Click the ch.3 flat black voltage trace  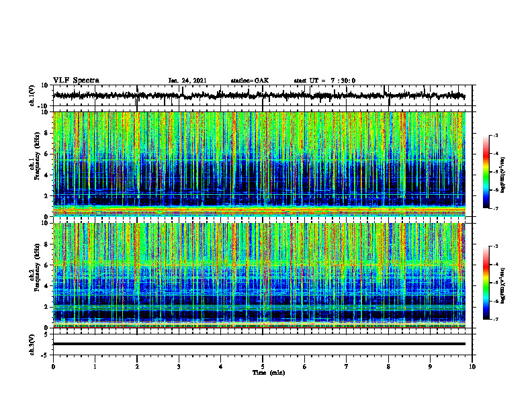coord(259,344)
